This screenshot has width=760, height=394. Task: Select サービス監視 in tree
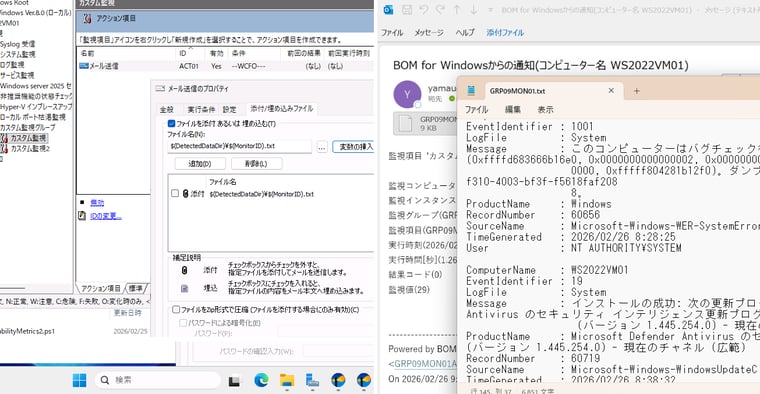tap(17, 75)
